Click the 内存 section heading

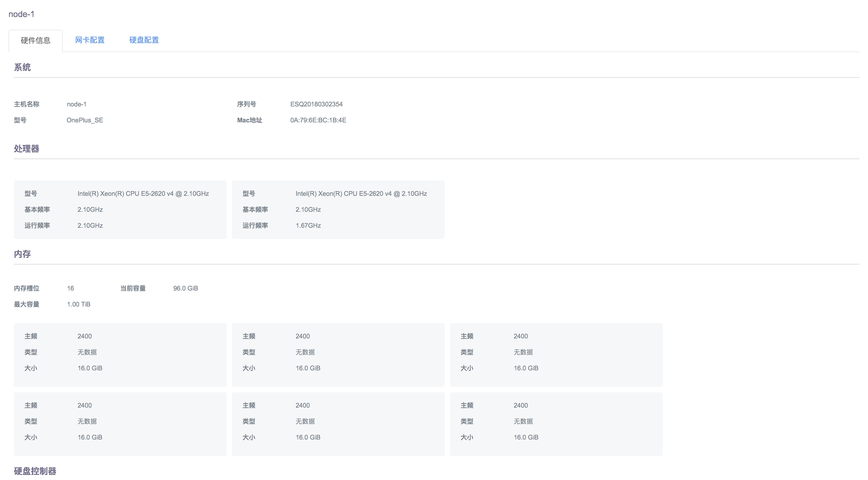22,254
